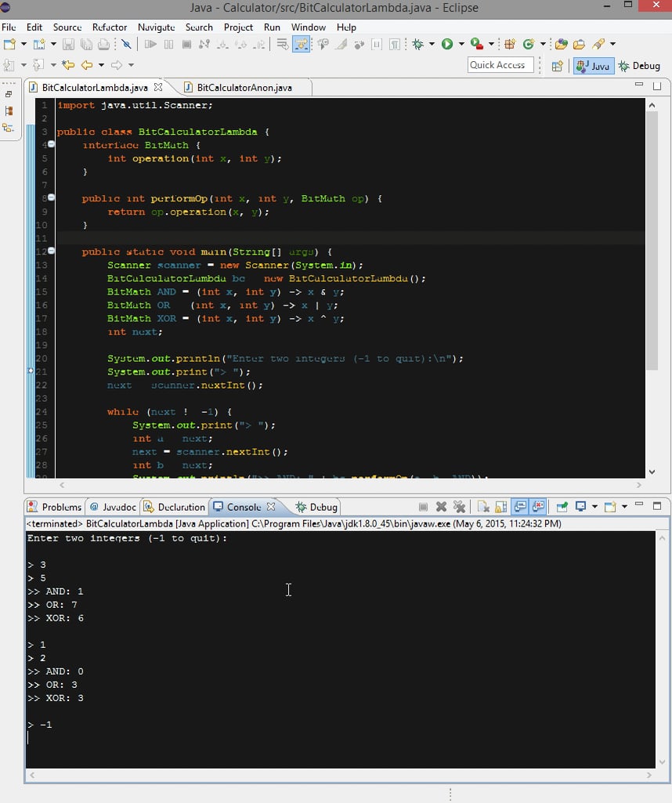Viewport: 672px width, 803px height.
Task: Switch to the Problems view tab
Action: [x=55, y=507]
